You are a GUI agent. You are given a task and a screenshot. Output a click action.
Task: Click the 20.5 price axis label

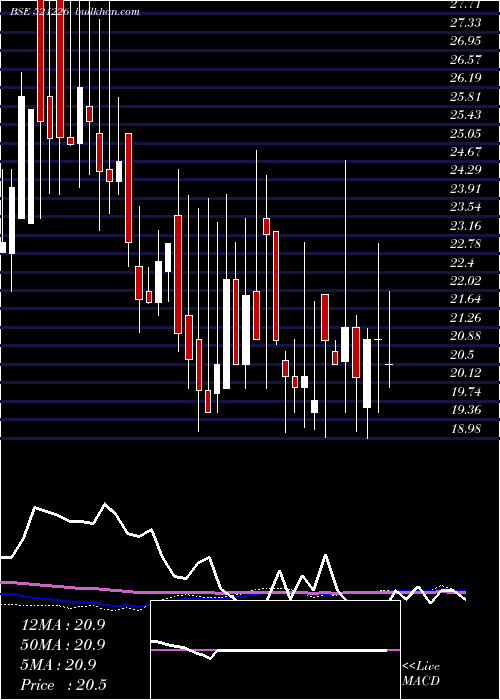(x=462, y=355)
